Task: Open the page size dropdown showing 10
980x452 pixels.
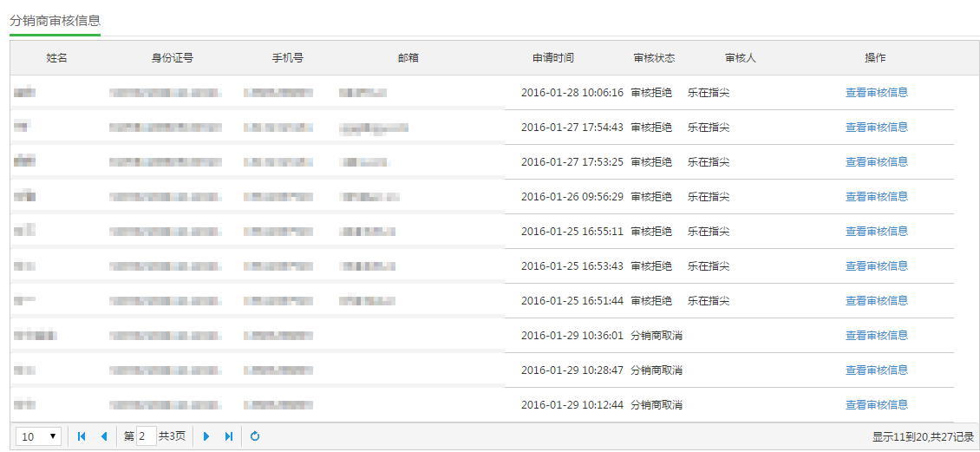Action: point(39,436)
